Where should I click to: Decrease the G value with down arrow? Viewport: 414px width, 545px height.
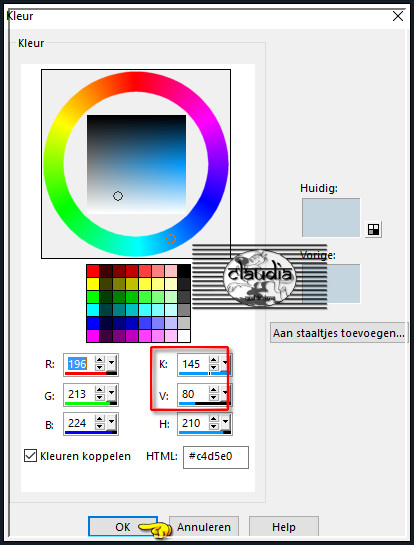(x=99, y=397)
